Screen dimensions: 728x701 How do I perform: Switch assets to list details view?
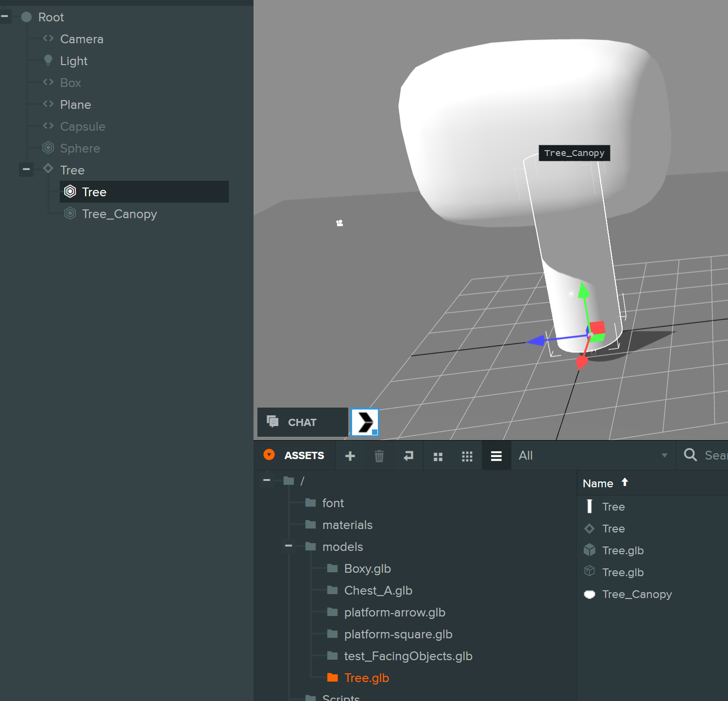(496, 456)
